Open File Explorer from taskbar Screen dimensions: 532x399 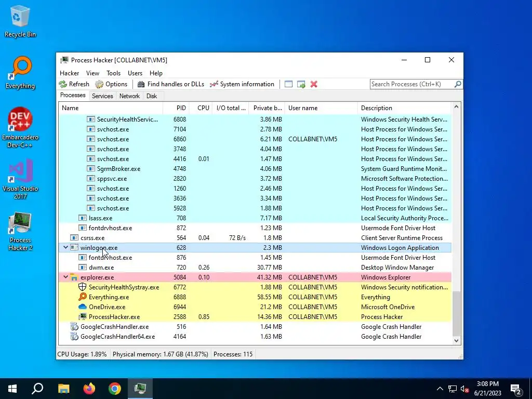pyautogui.click(x=63, y=389)
